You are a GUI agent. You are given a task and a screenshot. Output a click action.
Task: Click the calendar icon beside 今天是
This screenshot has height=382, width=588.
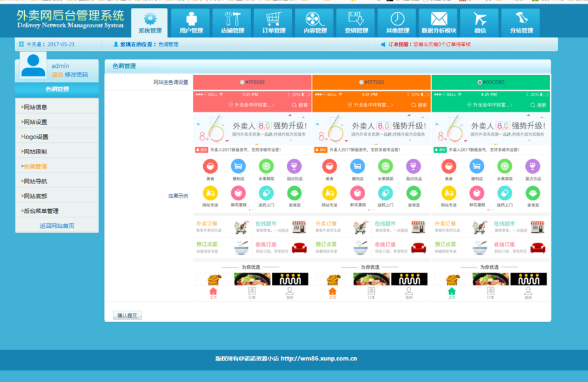[22, 44]
